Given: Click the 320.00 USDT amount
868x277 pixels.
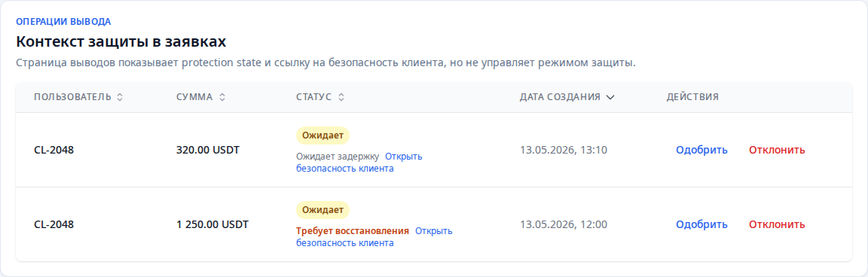Looking at the screenshot, I should (x=208, y=150).
